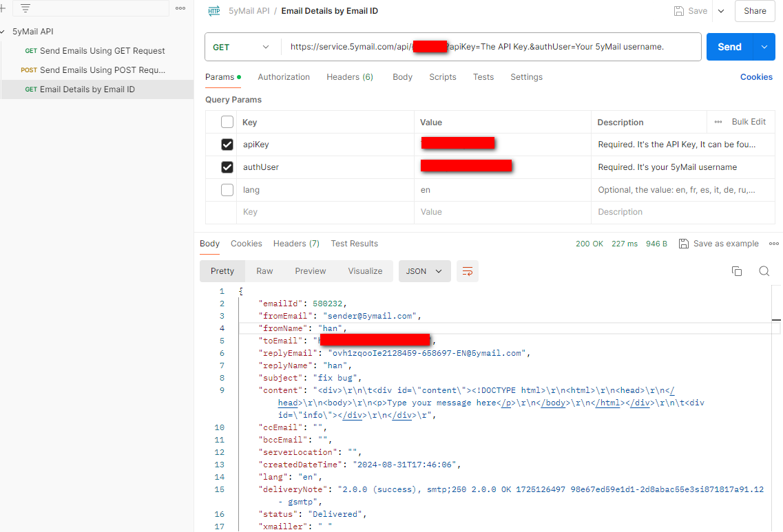Open the request Settings tab
The image size is (783, 532).
pos(526,77)
